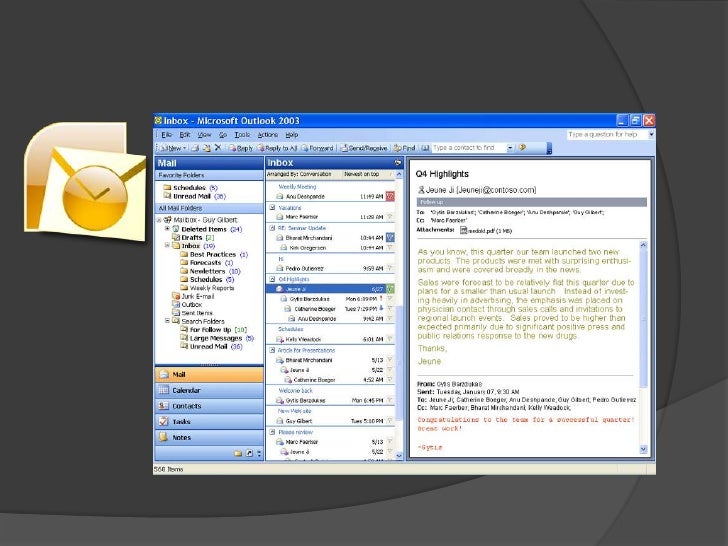The width and height of the screenshot is (728, 546).
Task: Open the Address Book icon
Action: 425,148
